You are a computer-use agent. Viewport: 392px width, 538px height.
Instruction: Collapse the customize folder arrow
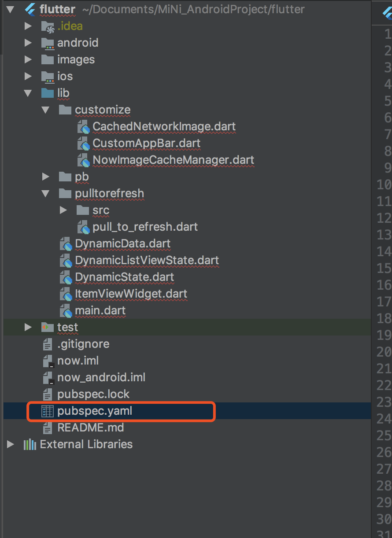(x=46, y=110)
